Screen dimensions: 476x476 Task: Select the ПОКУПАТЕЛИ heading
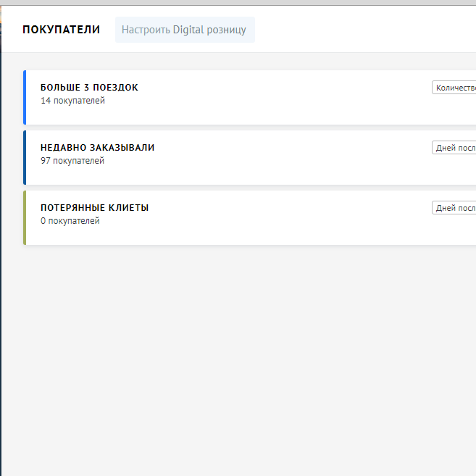[62, 30]
